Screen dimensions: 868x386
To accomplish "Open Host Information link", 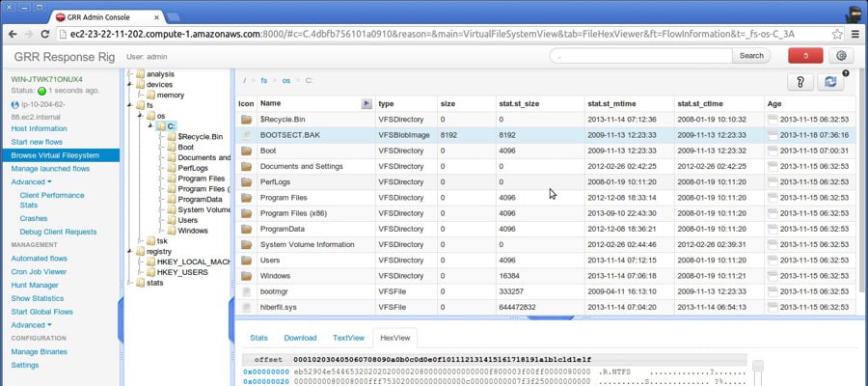I will pos(39,128).
